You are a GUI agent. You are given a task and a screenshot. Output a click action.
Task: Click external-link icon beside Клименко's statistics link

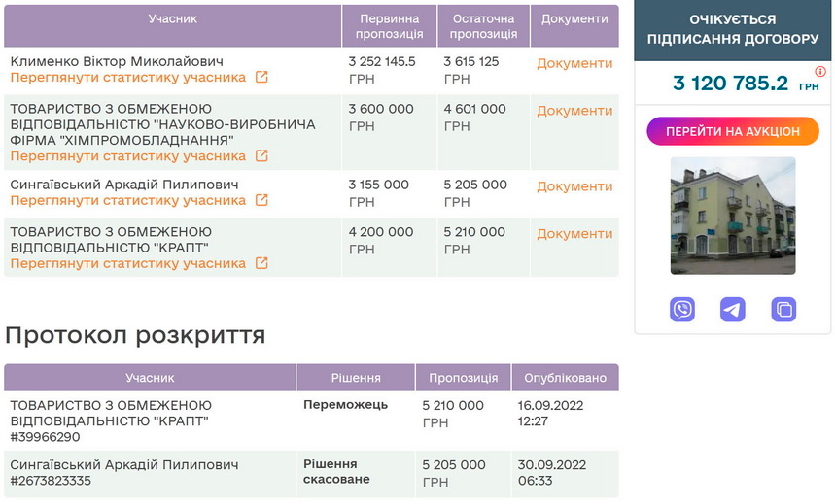(261, 78)
